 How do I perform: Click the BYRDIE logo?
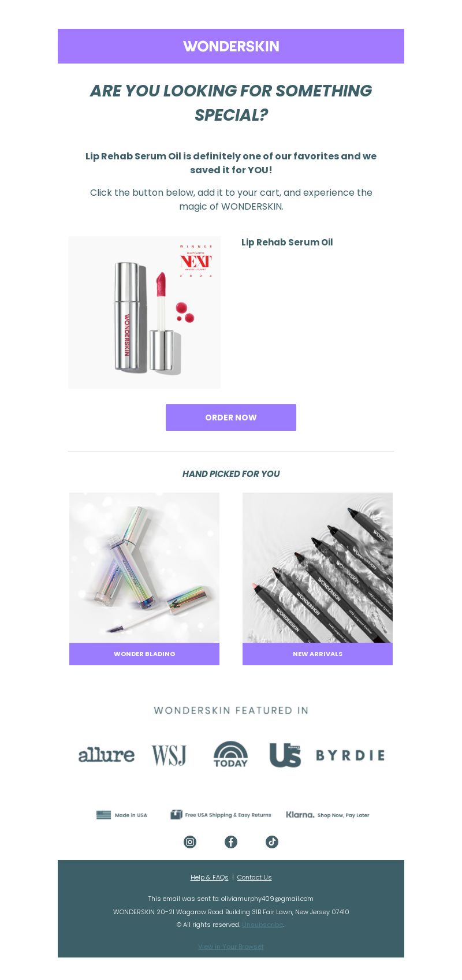350,755
